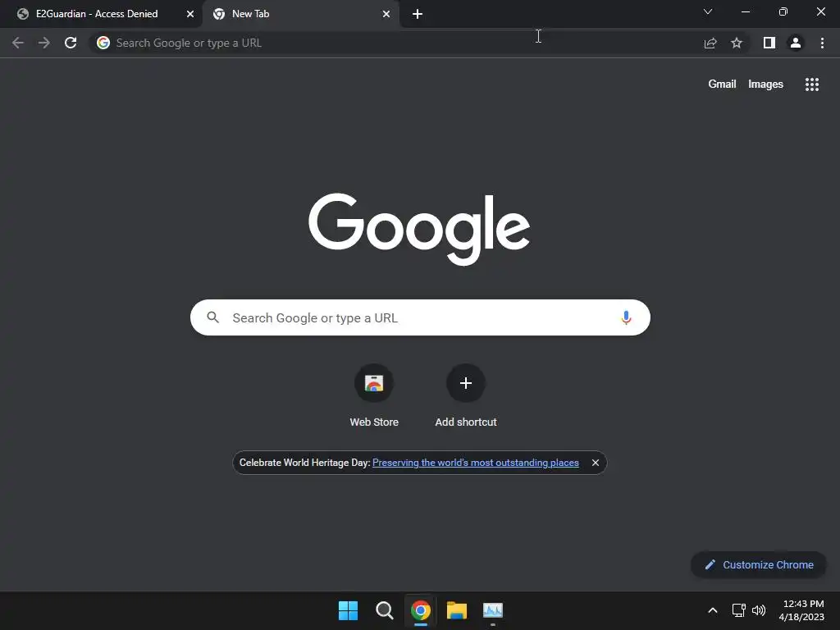
Task: Minimize the Chrome window
Action: 745,11
